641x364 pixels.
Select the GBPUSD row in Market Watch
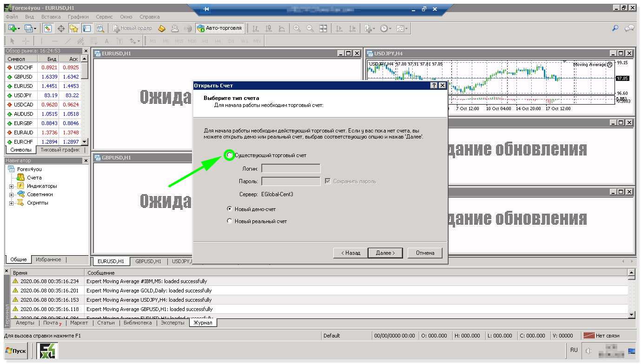coord(43,77)
